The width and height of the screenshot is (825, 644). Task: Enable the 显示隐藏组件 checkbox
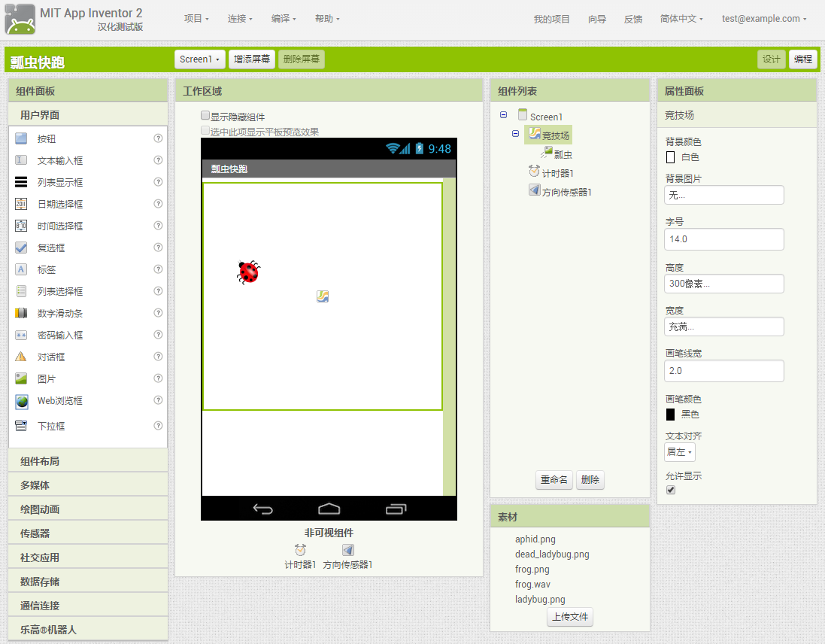pos(205,116)
